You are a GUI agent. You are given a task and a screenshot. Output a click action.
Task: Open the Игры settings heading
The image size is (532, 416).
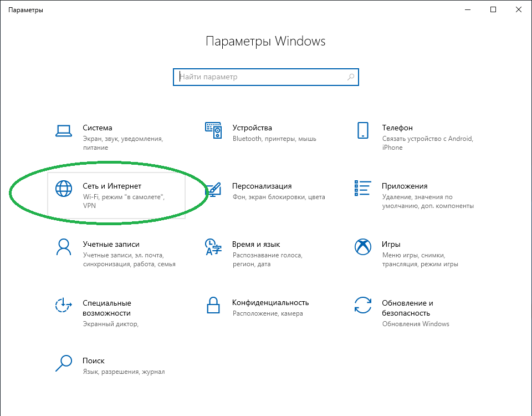tap(391, 244)
